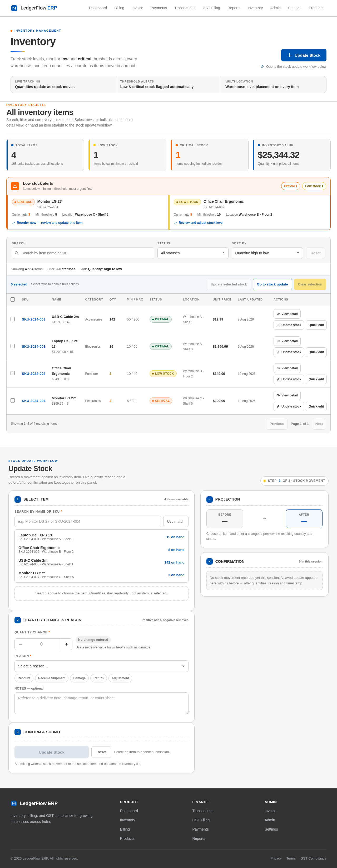Click the LedgerFlow ERP logo icon in header
This screenshot has height=868, width=337.
click(14, 8)
